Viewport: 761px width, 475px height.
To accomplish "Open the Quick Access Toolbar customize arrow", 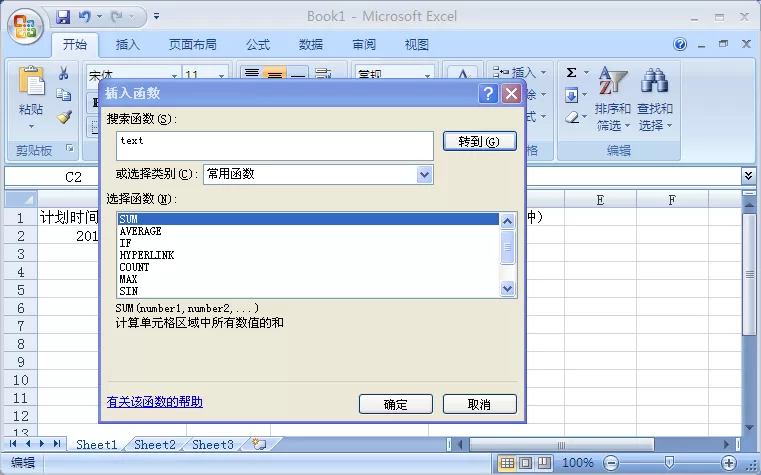I will [x=156, y=16].
